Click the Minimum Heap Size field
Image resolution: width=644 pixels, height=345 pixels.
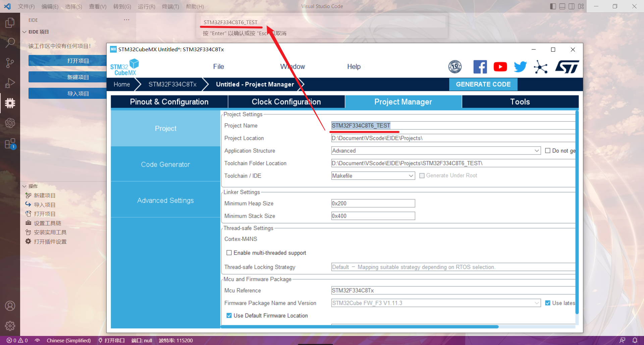(x=373, y=203)
